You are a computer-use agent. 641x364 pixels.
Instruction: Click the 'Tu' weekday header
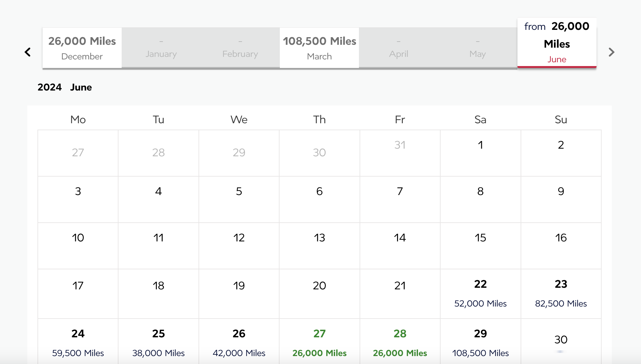pyautogui.click(x=159, y=119)
